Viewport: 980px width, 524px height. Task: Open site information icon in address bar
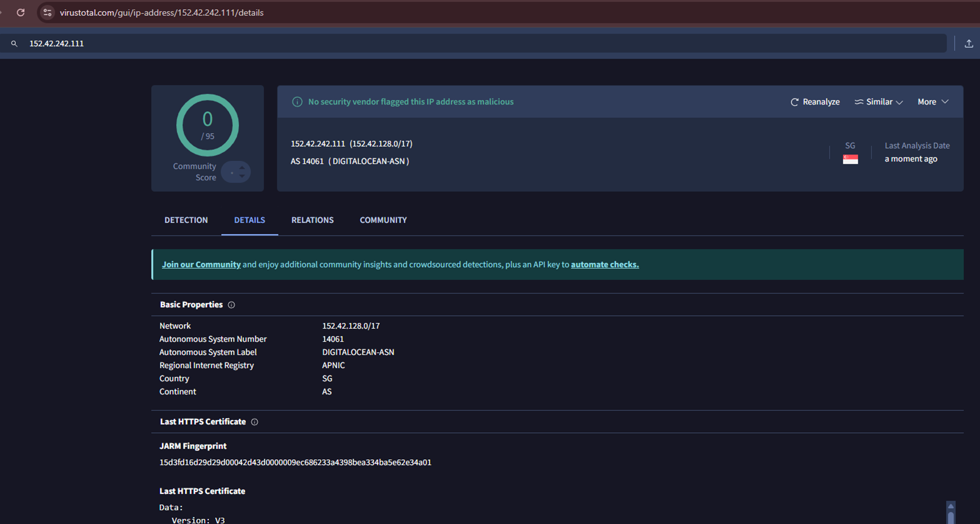tap(48, 12)
